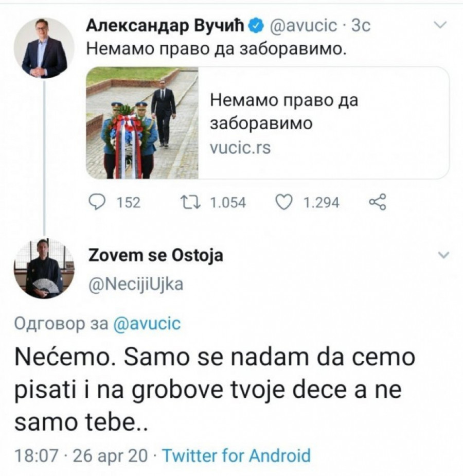Click the Twitter for Android source link
The height and width of the screenshot is (476, 463).
point(237,455)
